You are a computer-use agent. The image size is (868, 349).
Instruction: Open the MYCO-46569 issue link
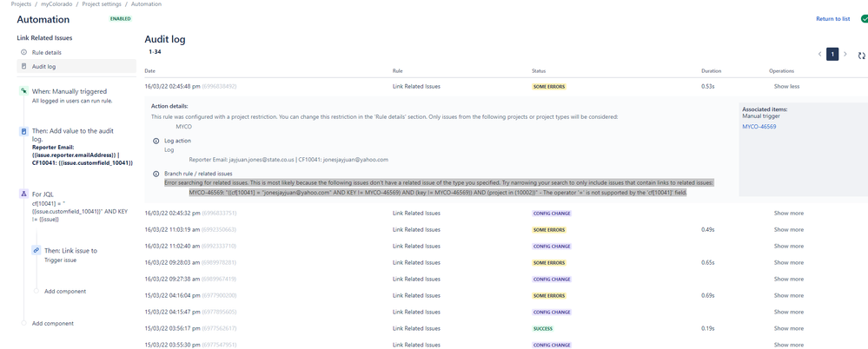click(759, 127)
